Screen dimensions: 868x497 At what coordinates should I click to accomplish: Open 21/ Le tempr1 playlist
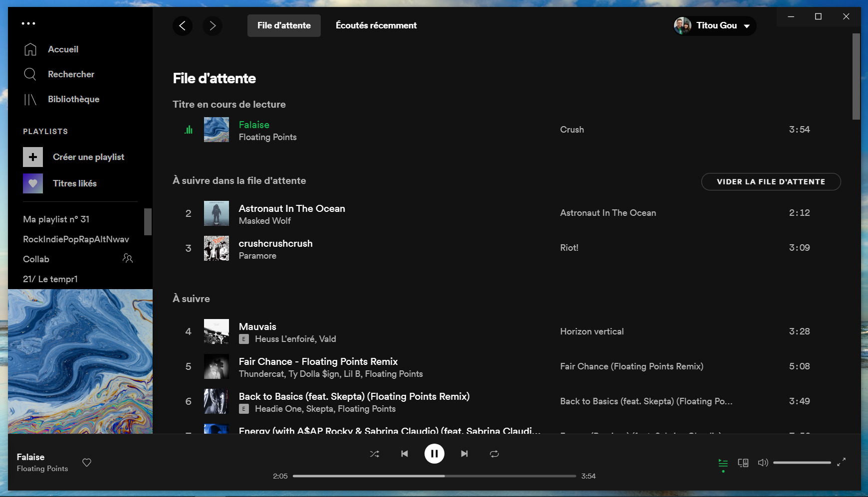50,279
